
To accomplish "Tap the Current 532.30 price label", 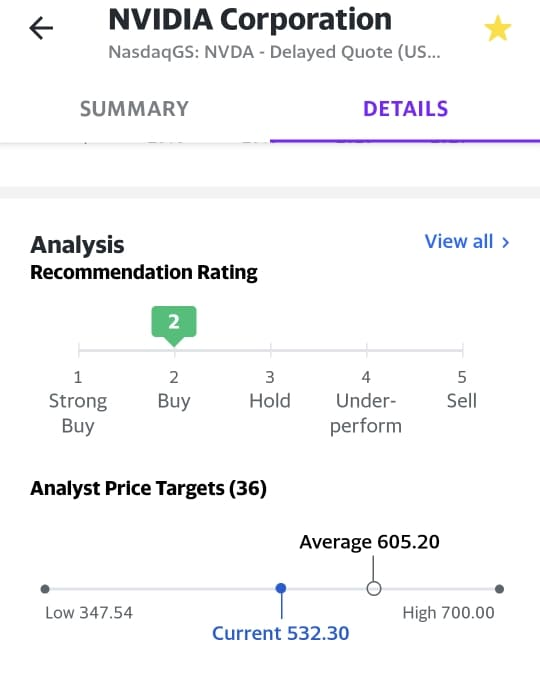I will pos(280,633).
